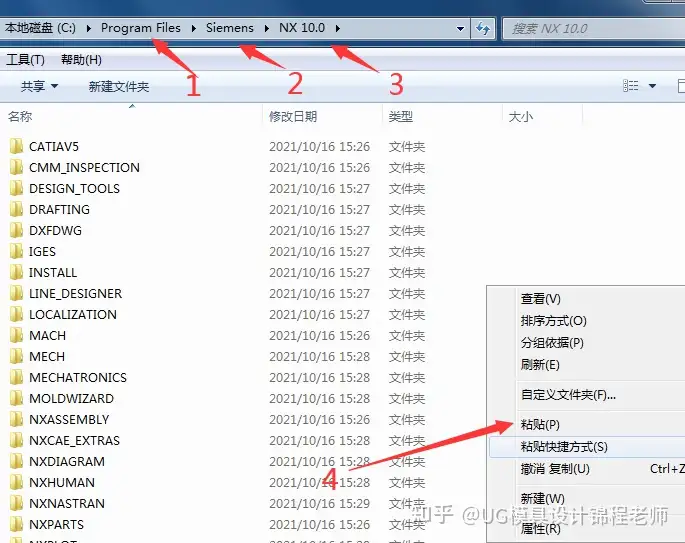Expand the arrow after Program Files

(194, 28)
